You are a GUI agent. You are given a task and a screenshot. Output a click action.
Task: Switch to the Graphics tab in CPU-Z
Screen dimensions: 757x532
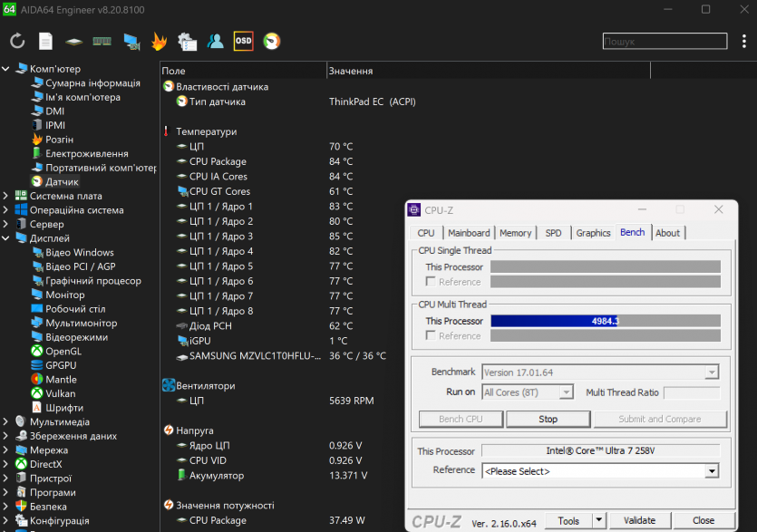coord(593,233)
